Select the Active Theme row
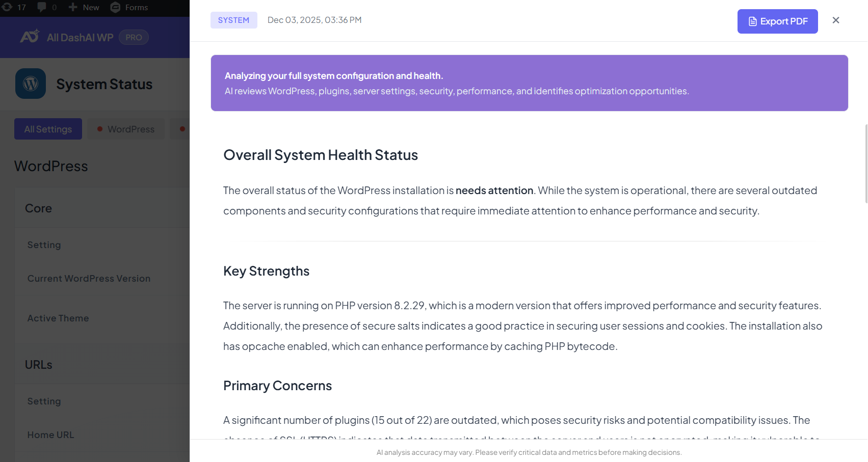Viewport: 868px width, 462px height. [58, 318]
